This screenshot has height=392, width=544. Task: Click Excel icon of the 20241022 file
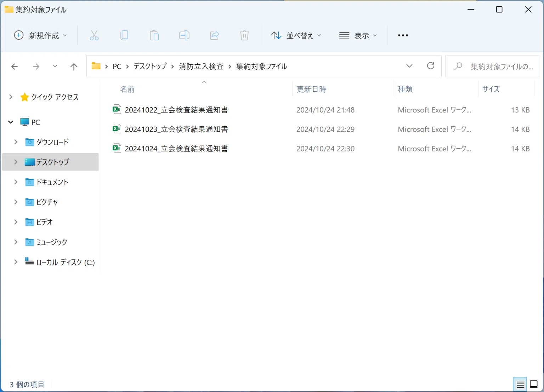coord(117,109)
